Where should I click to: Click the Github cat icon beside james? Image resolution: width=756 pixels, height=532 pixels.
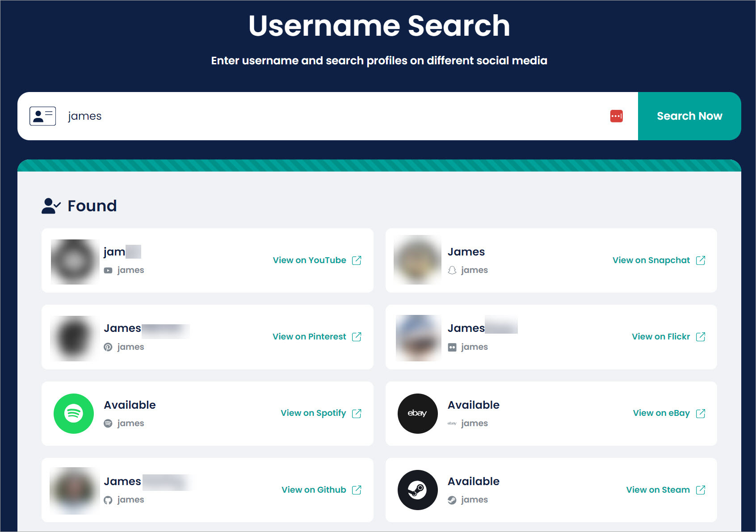(x=108, y=499)
